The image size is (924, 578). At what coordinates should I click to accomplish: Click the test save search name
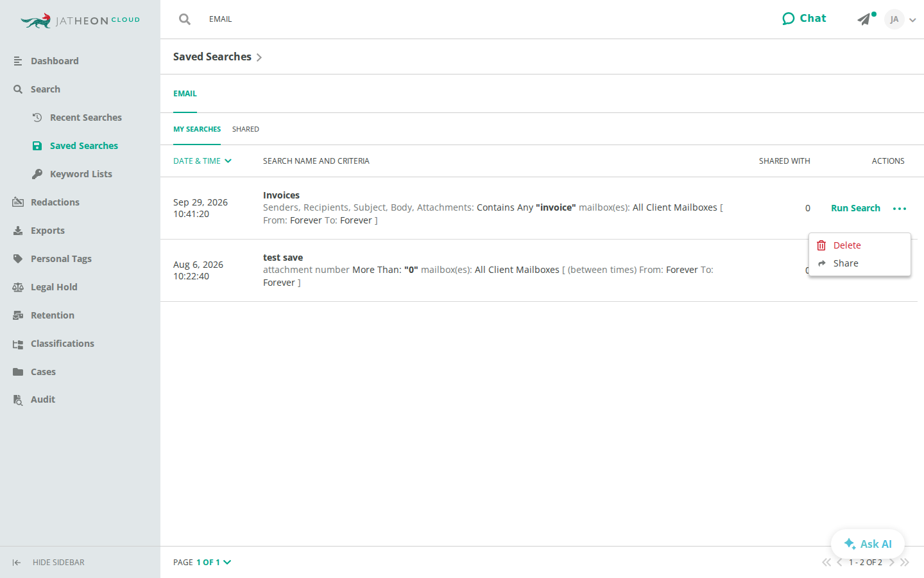283,258
